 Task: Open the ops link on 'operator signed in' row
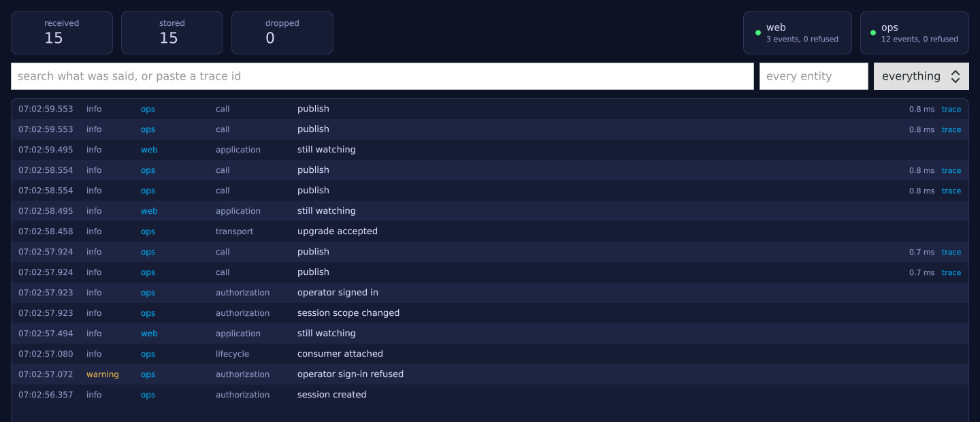pyautogui.click(x=148, y=293)
